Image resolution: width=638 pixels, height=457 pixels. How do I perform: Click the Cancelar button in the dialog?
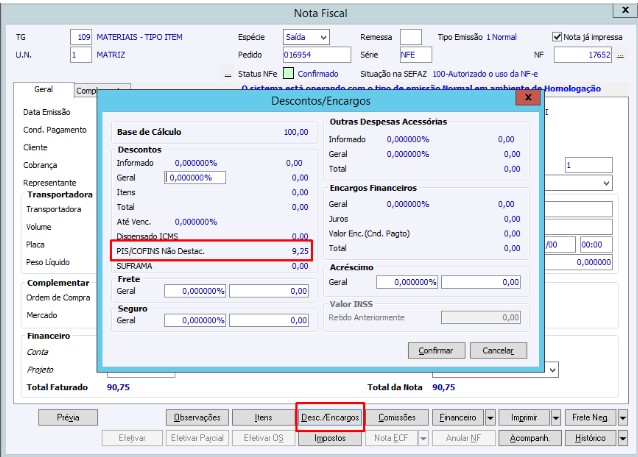coord(498,350)
